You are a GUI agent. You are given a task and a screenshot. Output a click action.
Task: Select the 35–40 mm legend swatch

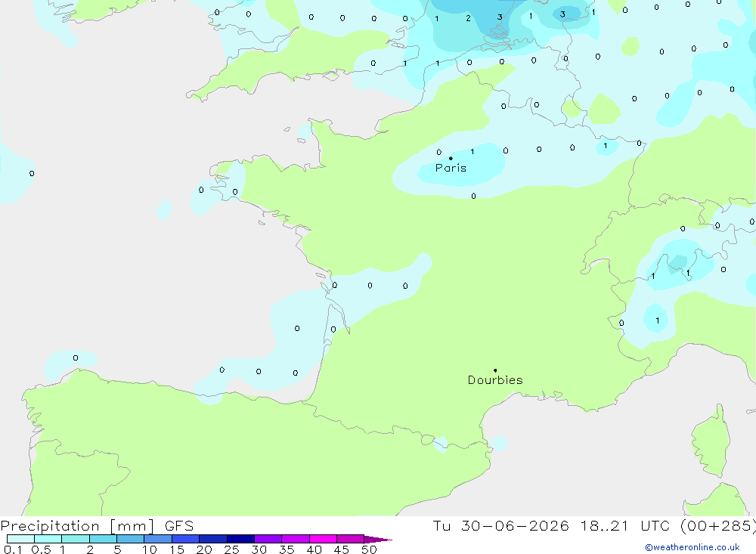coord(296,539)
